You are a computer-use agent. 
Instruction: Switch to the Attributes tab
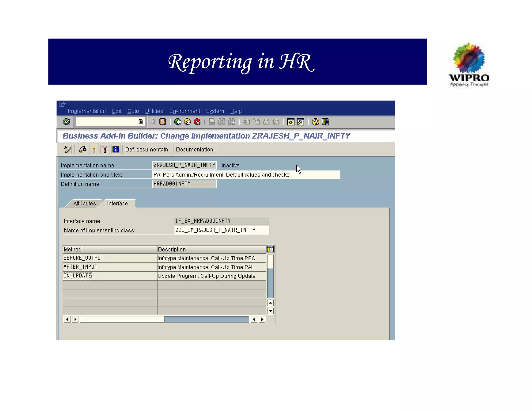(x=84, y=203)
